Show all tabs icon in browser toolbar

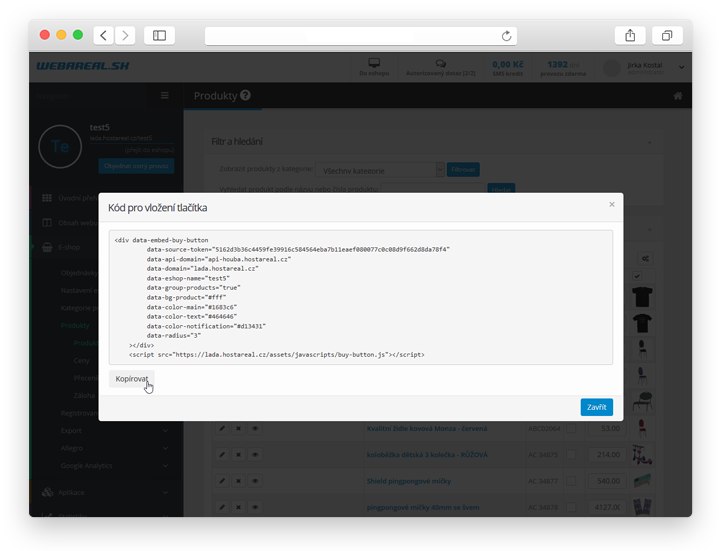coord(667,35)
